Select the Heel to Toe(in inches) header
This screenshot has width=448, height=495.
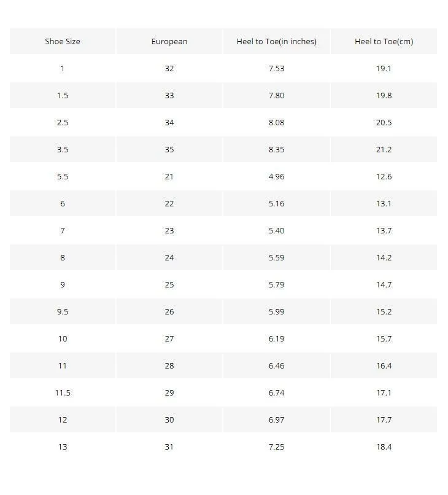point(276,41)
